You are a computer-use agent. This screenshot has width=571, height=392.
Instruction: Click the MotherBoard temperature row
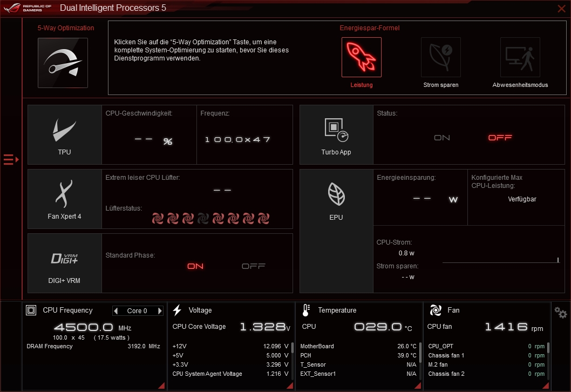[x=358, y=346]
